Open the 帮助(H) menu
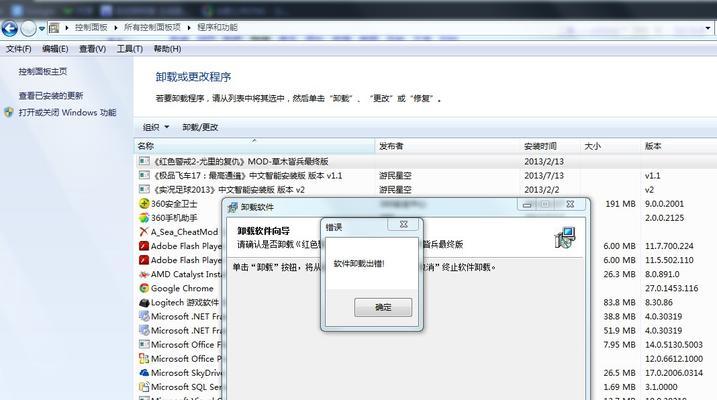The height and width of the screenshot is (400, 717). (167, 49)
